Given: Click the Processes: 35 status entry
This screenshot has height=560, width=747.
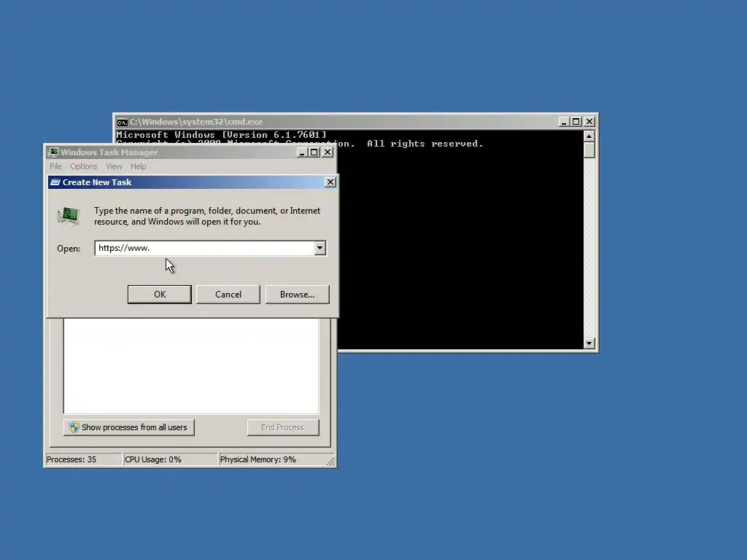Looking at the screenshot, I should tap(83, 459).
